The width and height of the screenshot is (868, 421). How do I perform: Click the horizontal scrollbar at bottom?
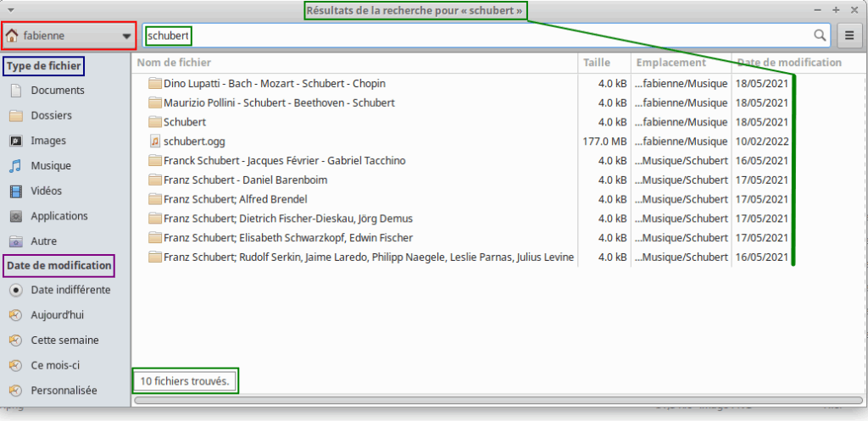click(498, 400)
